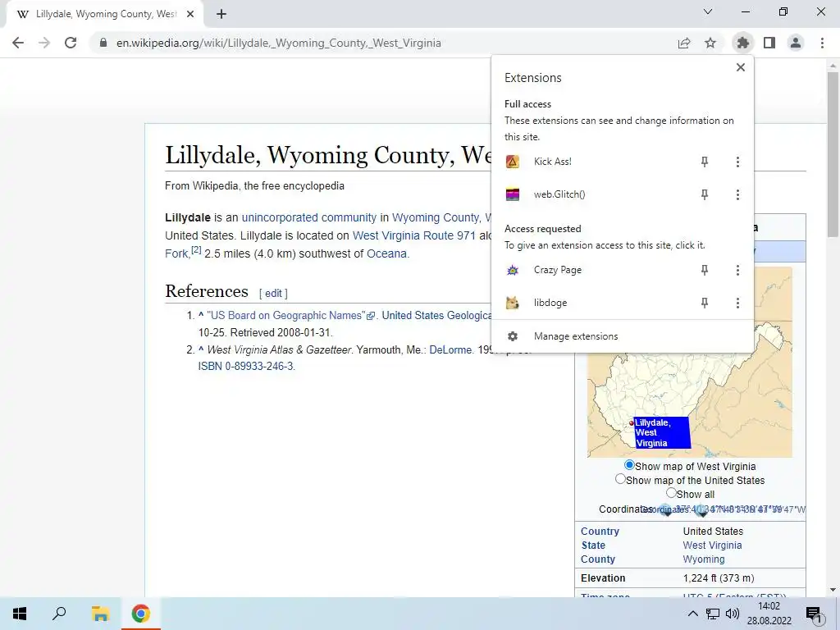Open the side panel icon
Image resolution: width=840 pixels, height=630 pixels.
(769, 43)
